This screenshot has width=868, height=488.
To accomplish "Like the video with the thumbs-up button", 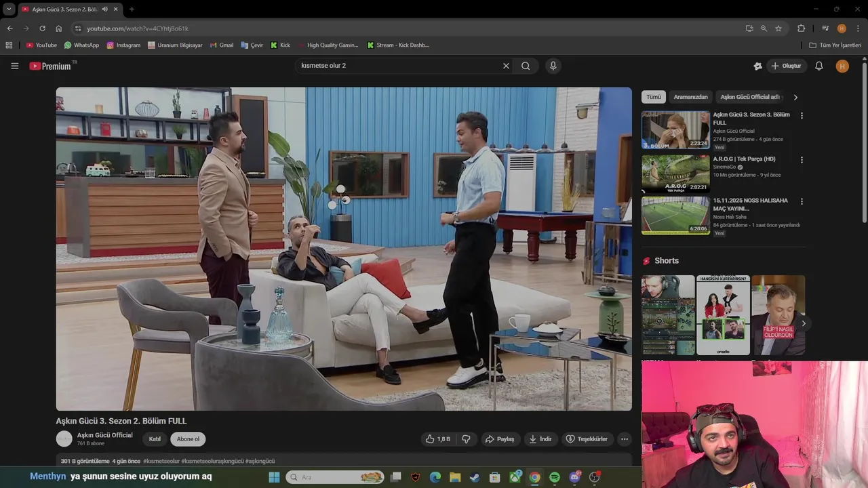I will point(437,439).
